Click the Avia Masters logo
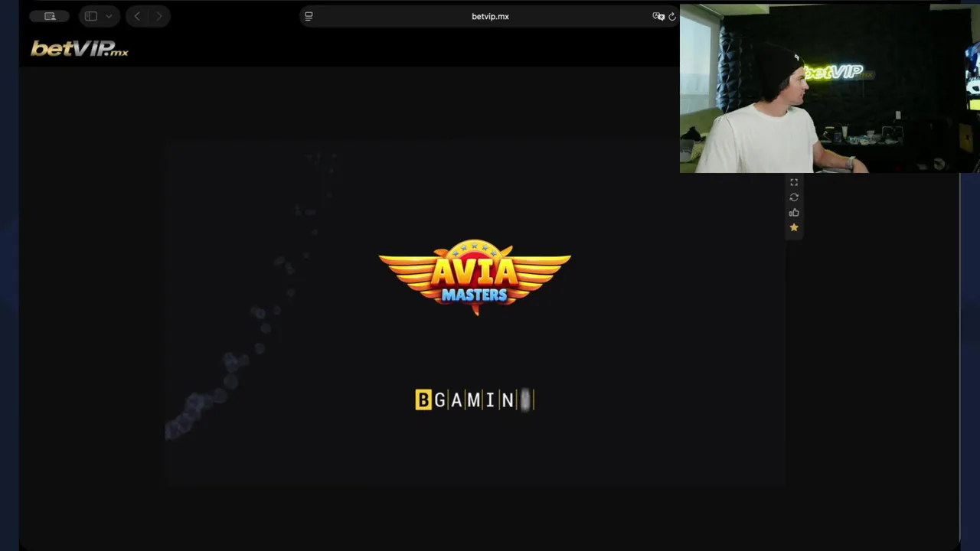This screenshot has width=980, height=551. (x=475, y=277)
